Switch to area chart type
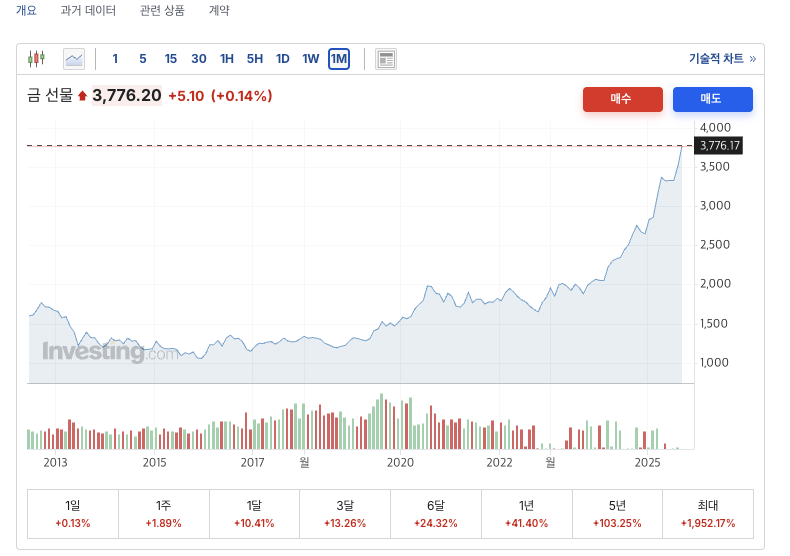The width and height of the screenshot is (790, 556). pyautogui.click(x=74, y=58)
